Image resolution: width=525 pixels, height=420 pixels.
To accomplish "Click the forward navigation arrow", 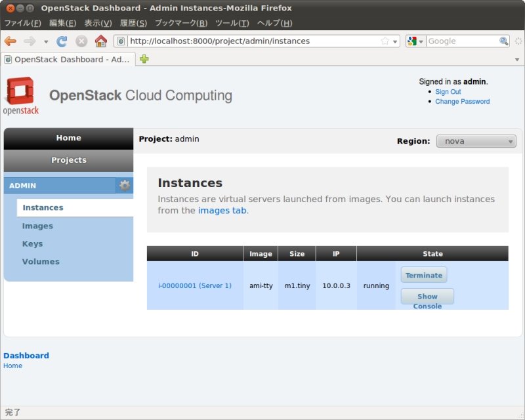I will 30,41.
